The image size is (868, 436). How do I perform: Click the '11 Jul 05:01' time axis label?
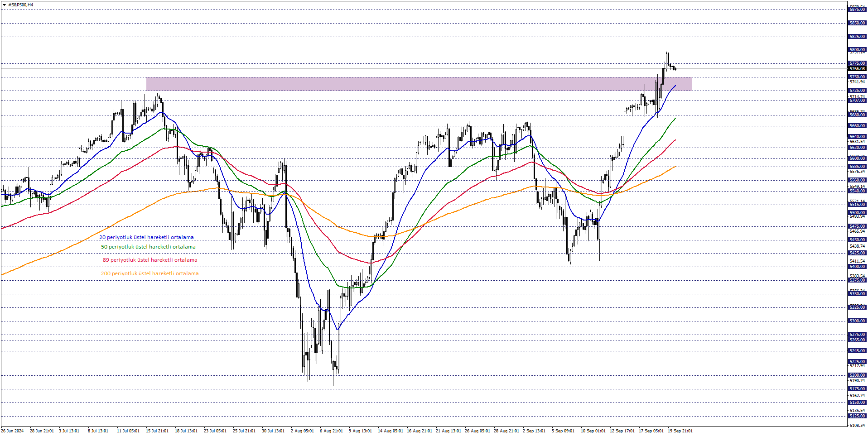[128, 431]
